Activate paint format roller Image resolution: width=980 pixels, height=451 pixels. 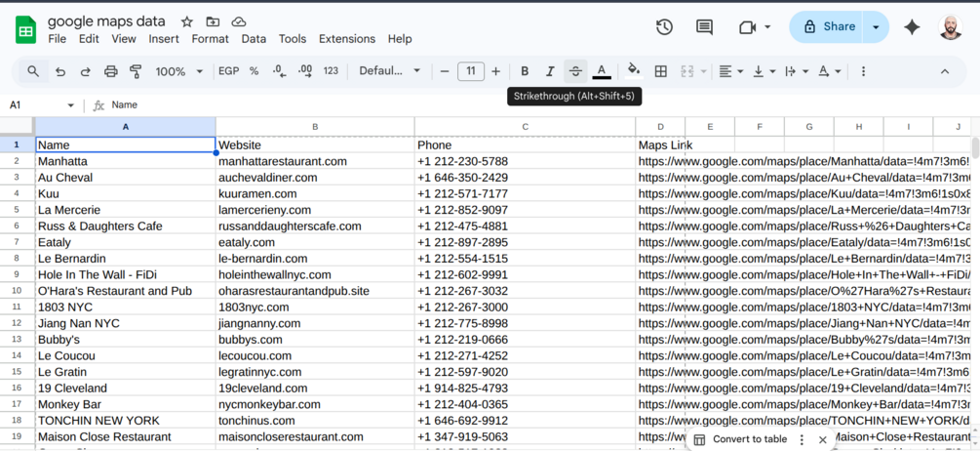135,71
